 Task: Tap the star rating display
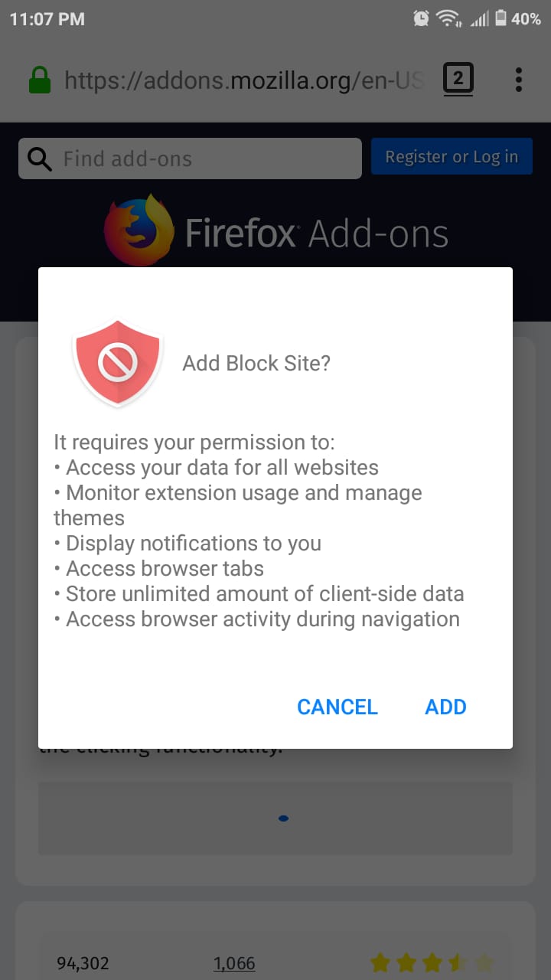(x=432, y=963)
